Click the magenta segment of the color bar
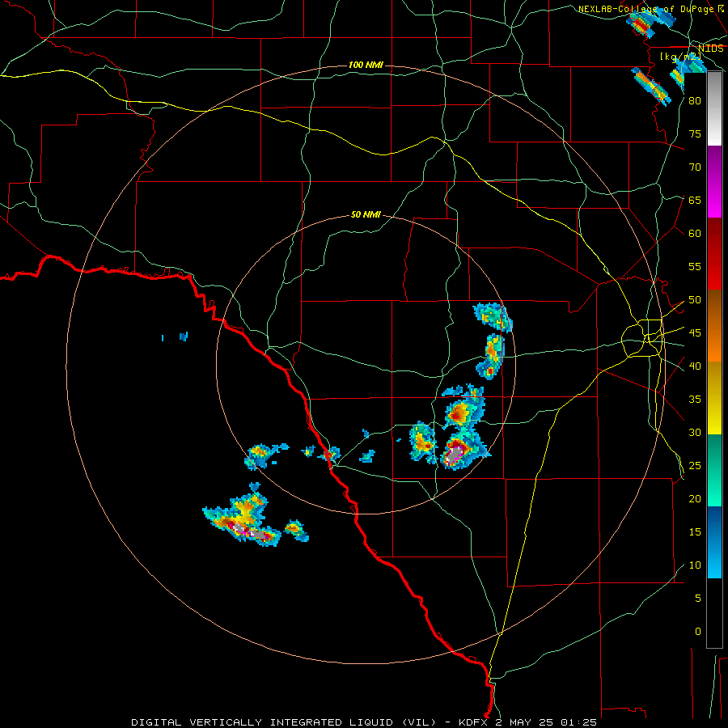Viewport: 728px width, 728px height. 714,181
